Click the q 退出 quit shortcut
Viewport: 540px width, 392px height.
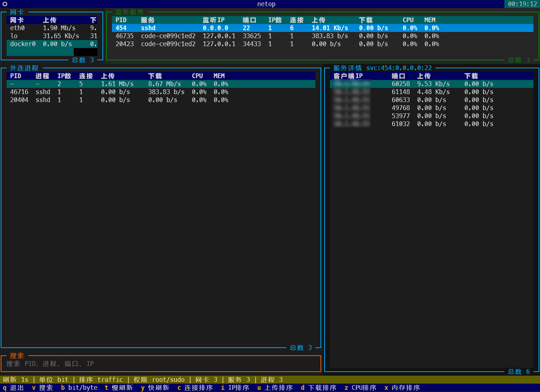tap(13, 388)
